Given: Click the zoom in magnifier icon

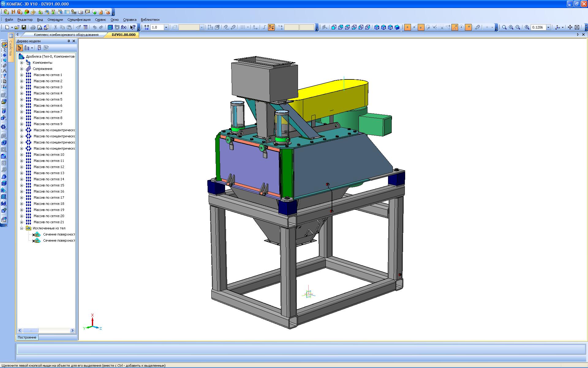Looking at the screenshot, I should [511, 27].
